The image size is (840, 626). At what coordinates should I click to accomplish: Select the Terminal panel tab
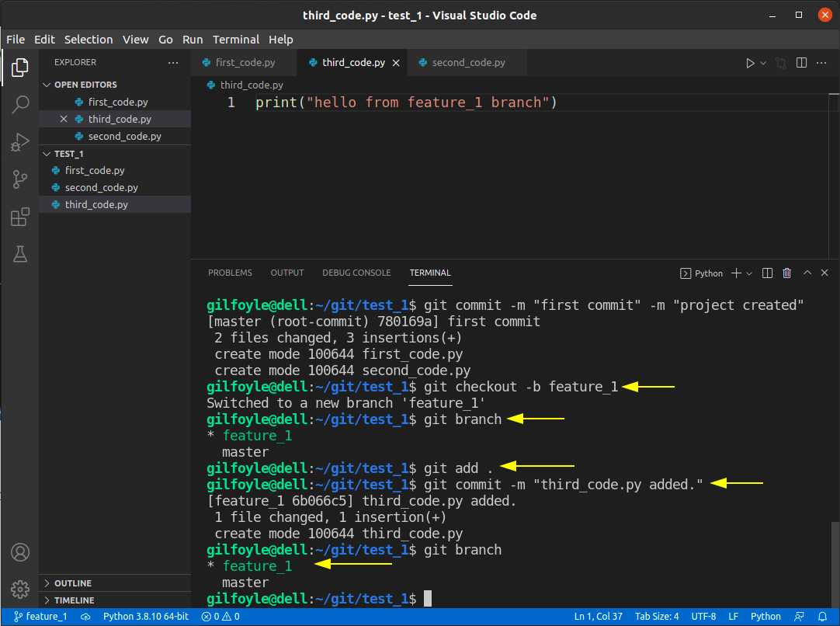click(430, 273)
